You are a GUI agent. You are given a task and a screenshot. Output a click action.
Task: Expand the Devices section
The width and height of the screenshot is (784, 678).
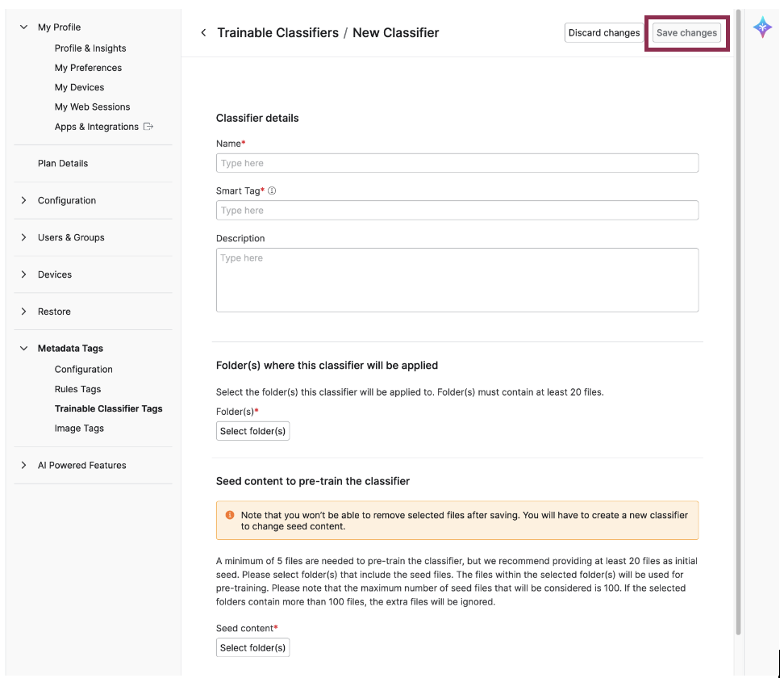[55, 274]
